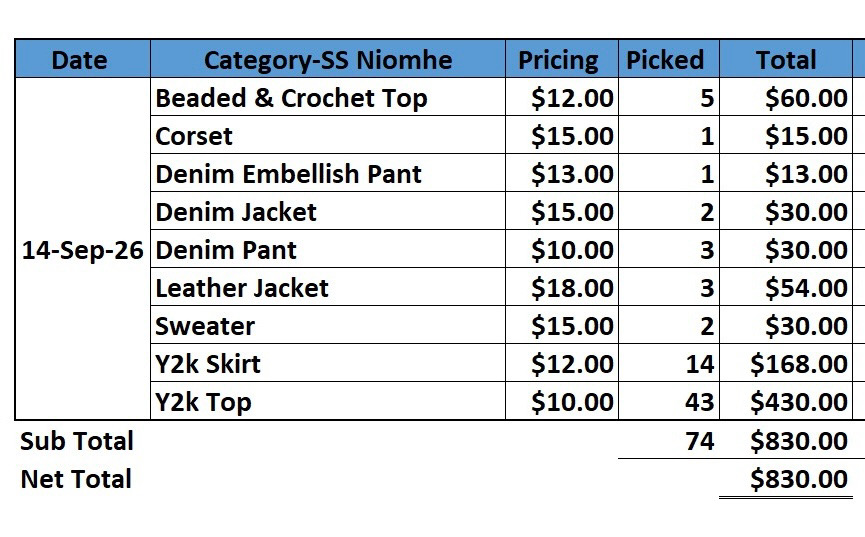Viewport: 865px width, 537px height.
Task: Select the Date header cell
Action: click(83, 59)
